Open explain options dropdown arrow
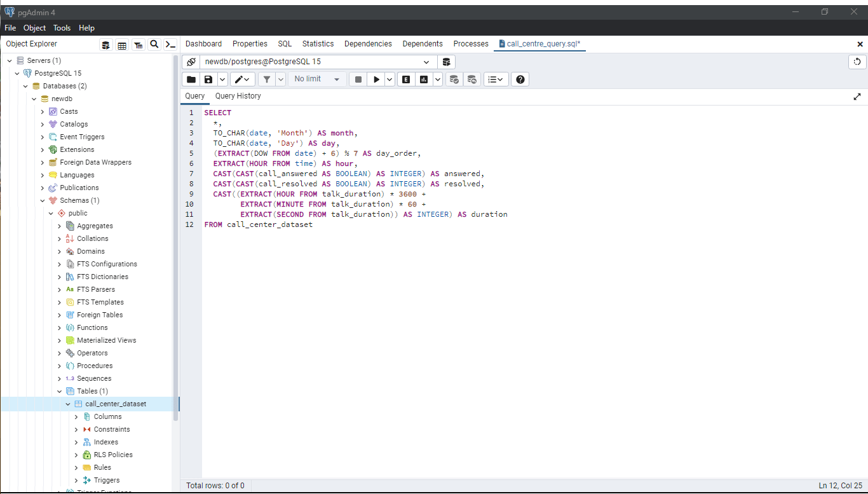 click(437, 79)
